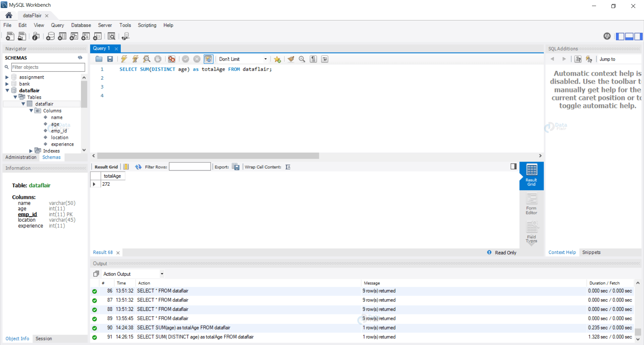Collapse the dataflair schema in the Navigator
This screenshot has width=644, height=345.
click(7, 90)
